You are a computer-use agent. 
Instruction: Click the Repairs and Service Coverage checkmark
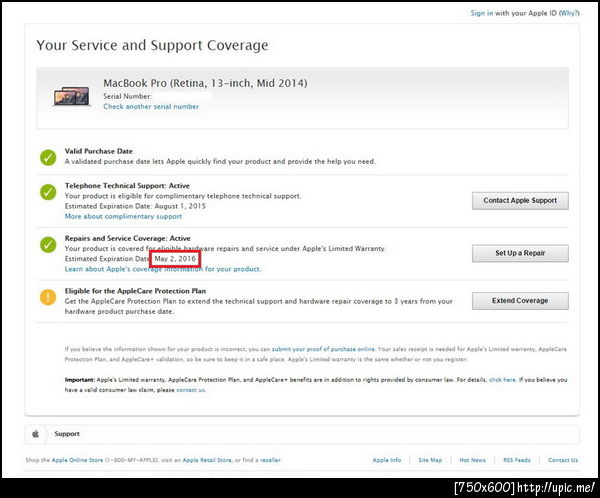48,245
